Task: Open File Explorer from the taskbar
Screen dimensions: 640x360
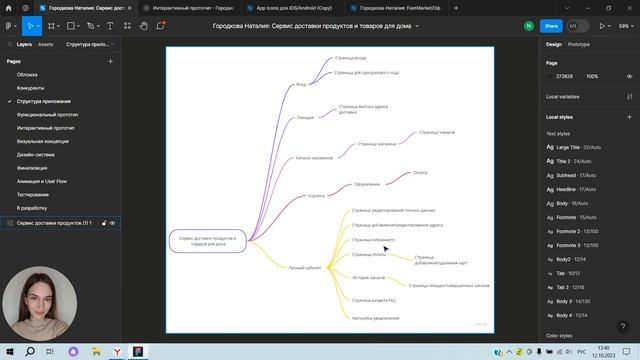Action: coord(96,351)
